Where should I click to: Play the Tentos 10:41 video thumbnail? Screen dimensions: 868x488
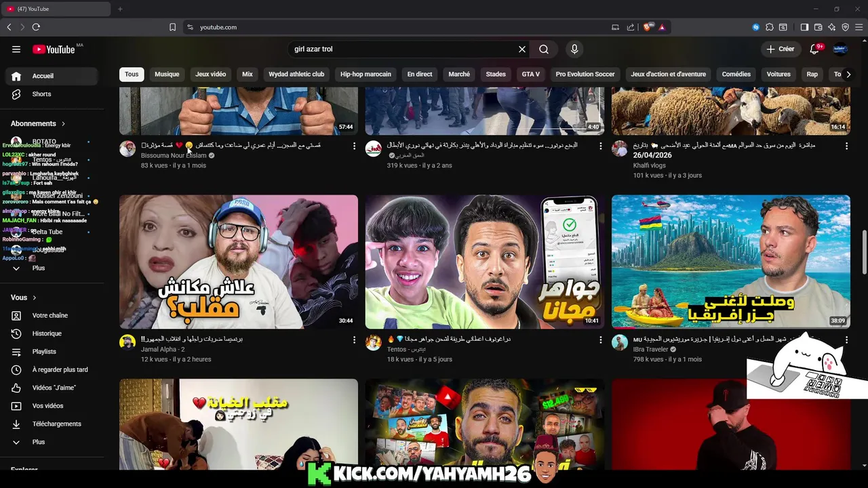tap(485, 262)
